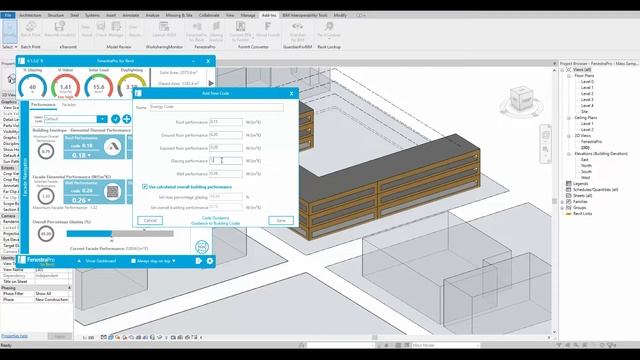
Task: Open the Collaborate ribbon tab
Action: (x=209, y=15)
